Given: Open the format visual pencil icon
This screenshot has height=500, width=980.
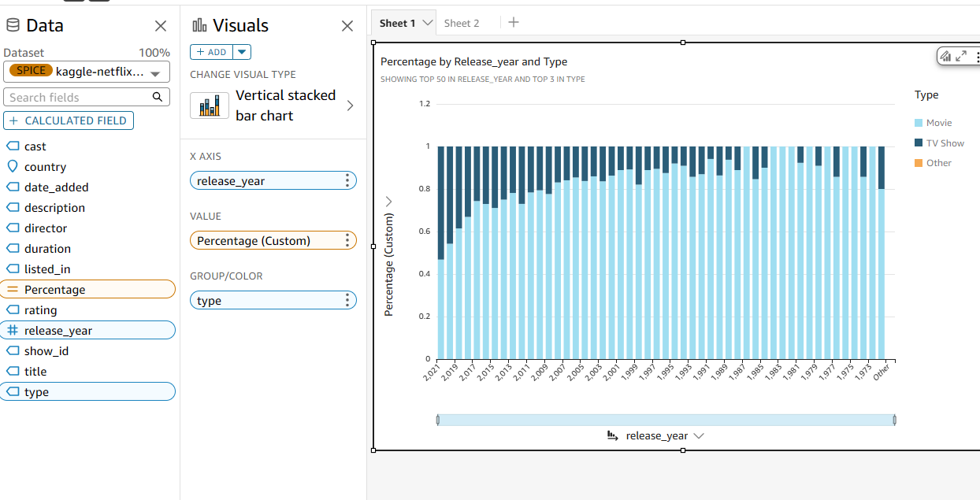Looking at the screenshot, I should pyautogui.click(x=945, y=57).
